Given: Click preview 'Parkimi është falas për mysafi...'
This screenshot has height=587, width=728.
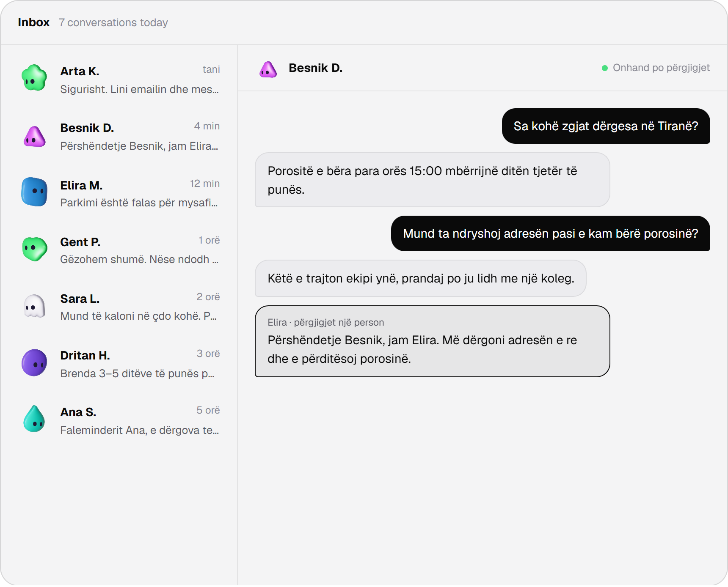Looking at the screenshot, I should pos(139,203).
